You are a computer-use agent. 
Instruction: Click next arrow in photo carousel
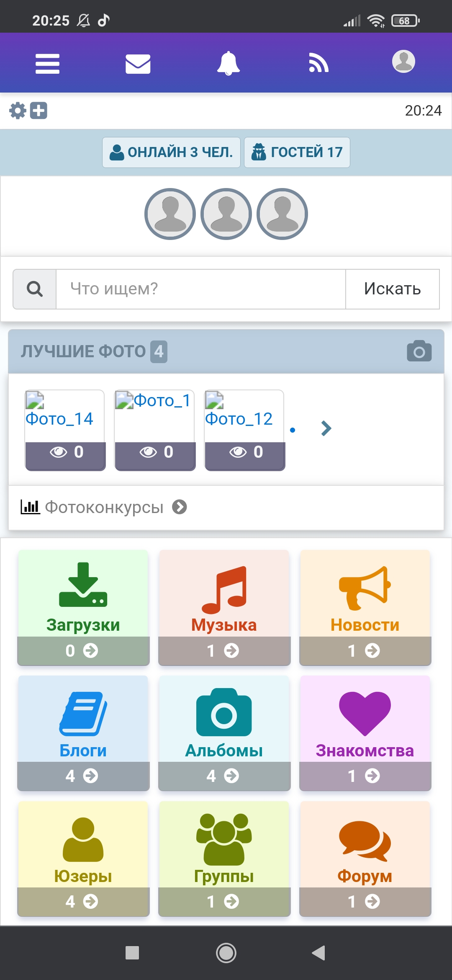point(326,428)
